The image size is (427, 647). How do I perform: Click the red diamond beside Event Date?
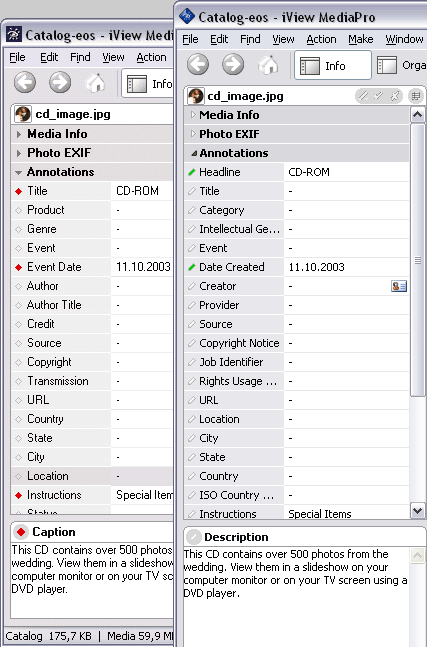click(x=18, y=267)
